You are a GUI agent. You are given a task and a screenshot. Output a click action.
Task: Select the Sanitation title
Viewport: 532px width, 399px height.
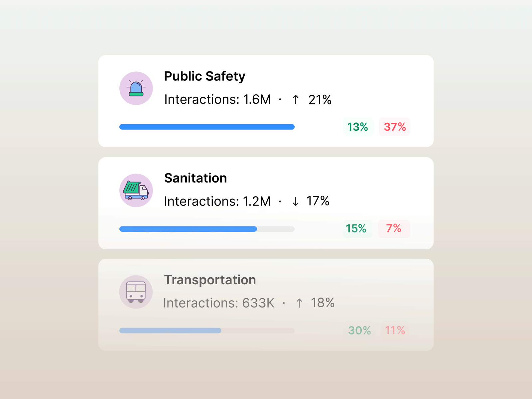tap(195, 178)
